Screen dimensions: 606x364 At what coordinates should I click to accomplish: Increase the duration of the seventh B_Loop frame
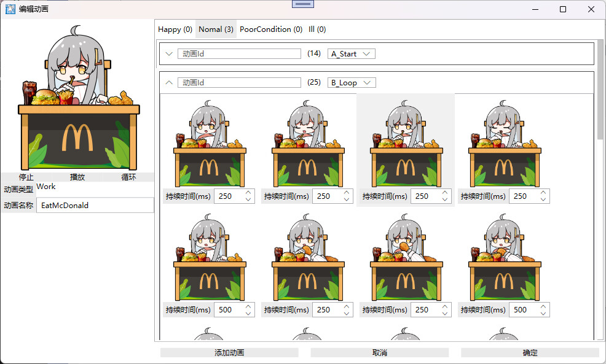(445, 306)
